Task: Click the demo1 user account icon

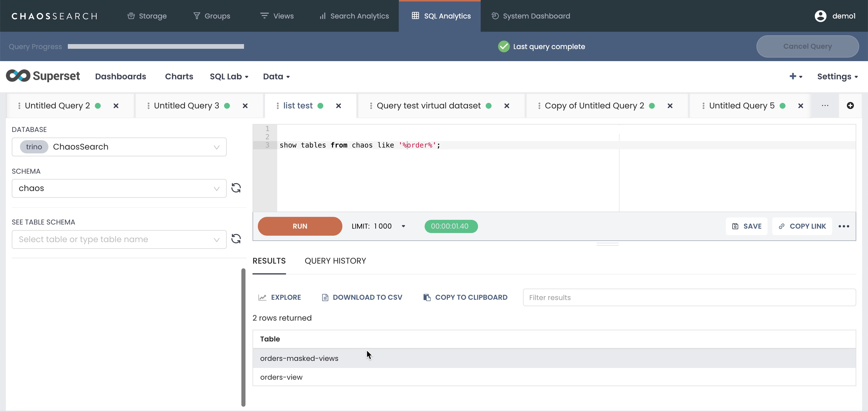Action: (820, 16)
